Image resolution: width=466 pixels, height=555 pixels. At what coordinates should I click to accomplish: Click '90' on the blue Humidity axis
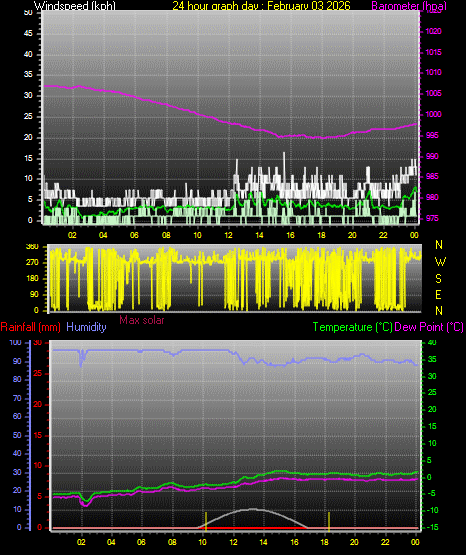[17, 361]
